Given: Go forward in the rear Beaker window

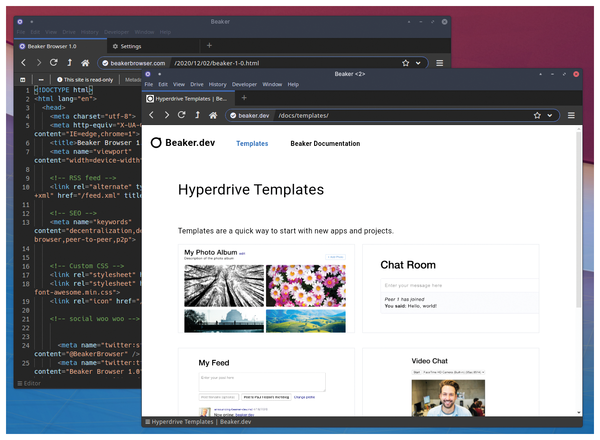Looking at the screenshot, I should click(x=39, y=62).
